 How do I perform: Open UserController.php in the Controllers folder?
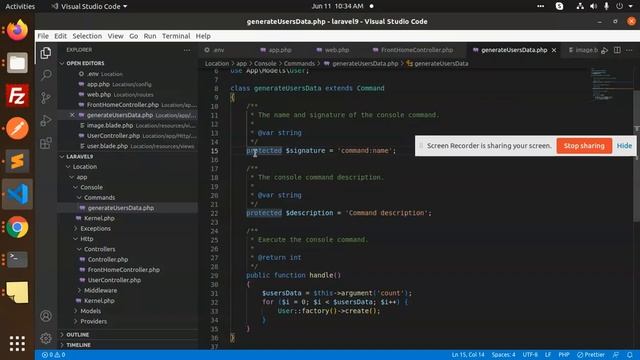tap(114, 280)
